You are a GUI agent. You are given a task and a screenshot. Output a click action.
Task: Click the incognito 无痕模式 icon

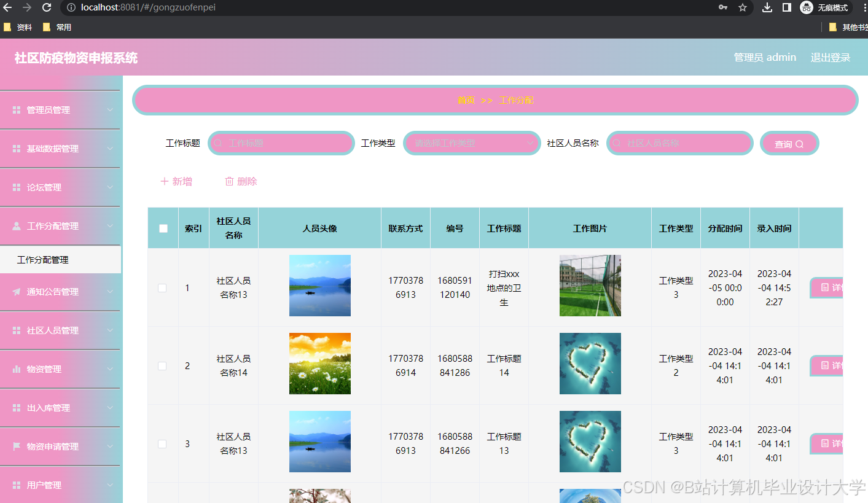point(807,7)
